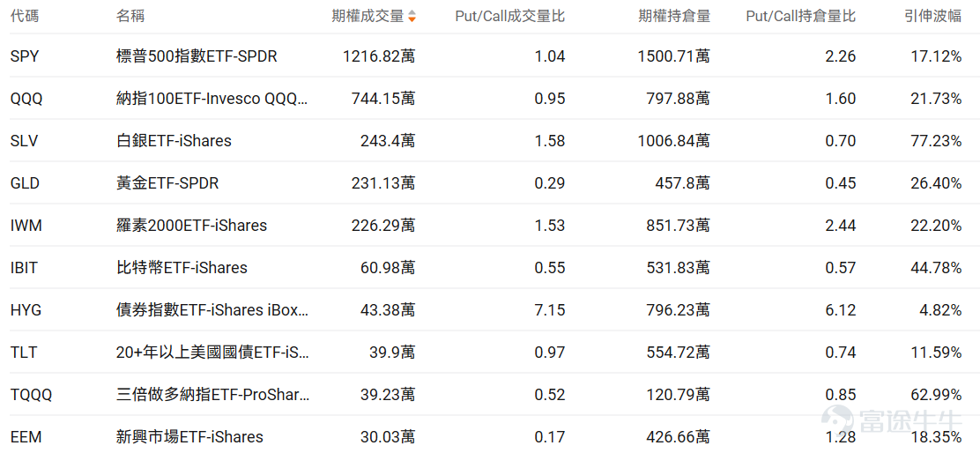Click HYG implied volatility 4.82%
This screenshot has height=453, width=980.
940,309
